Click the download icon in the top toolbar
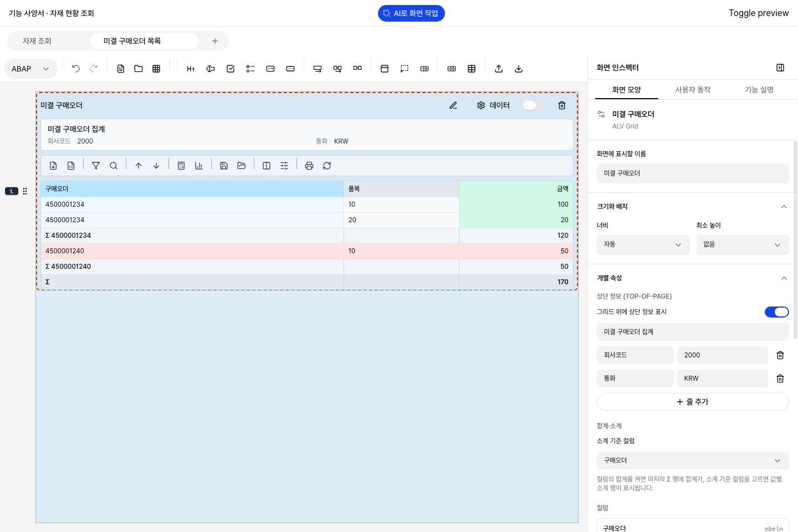Screen dimensions: 798x532 pyautogui.click(x=519, y=69)
